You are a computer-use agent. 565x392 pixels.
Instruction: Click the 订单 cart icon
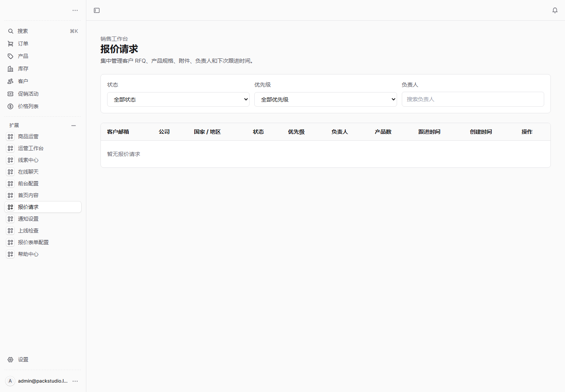(11, 44)
